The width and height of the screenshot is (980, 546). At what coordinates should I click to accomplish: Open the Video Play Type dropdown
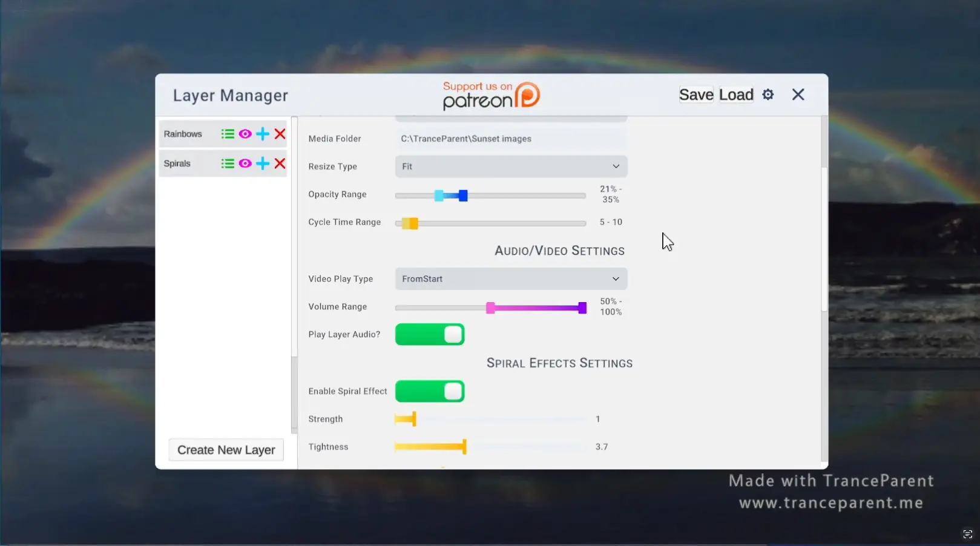(511, 279)
